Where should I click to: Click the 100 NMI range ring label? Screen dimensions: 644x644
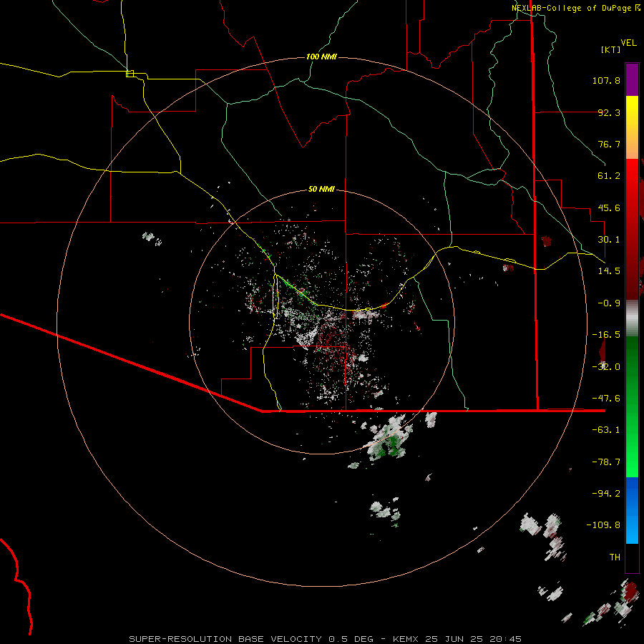pyautogui.click(x=321, y=57)
